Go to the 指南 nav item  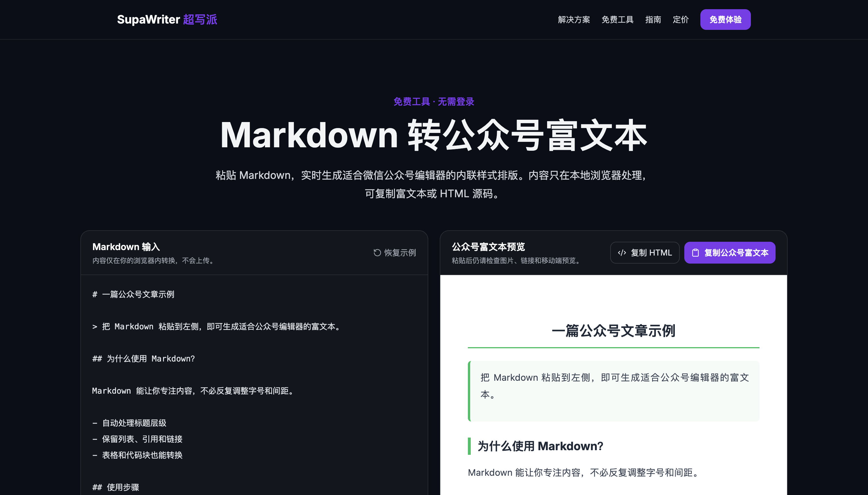[x=653, y=20]
